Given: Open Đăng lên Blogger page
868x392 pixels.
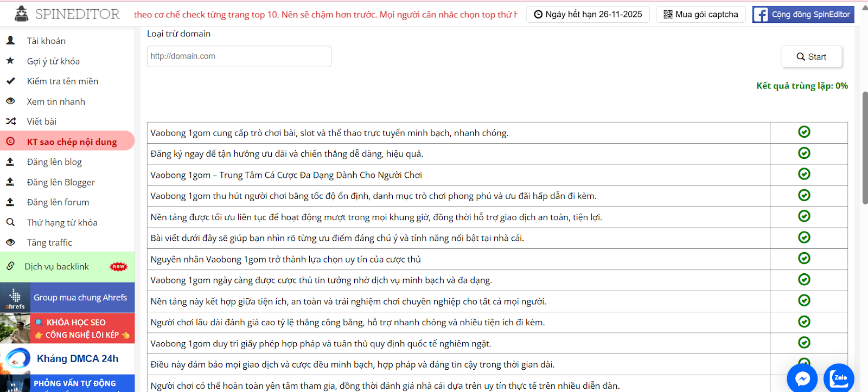Looking at the screenshot, I should tap(61, 182).
